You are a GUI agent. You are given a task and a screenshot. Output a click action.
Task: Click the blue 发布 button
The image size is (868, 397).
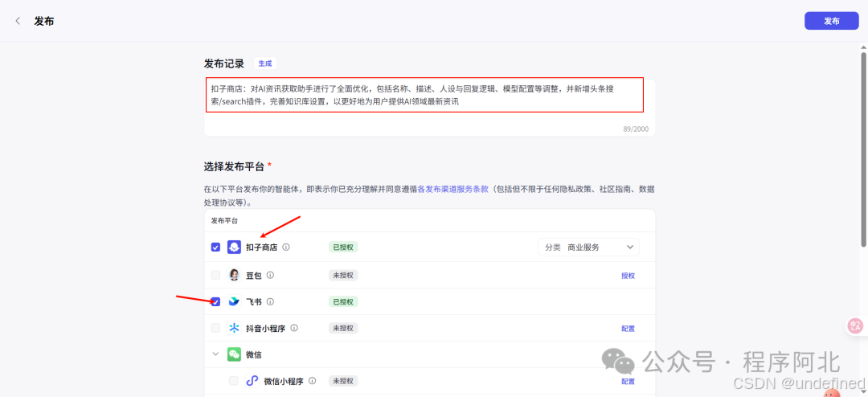pos(832,21)
